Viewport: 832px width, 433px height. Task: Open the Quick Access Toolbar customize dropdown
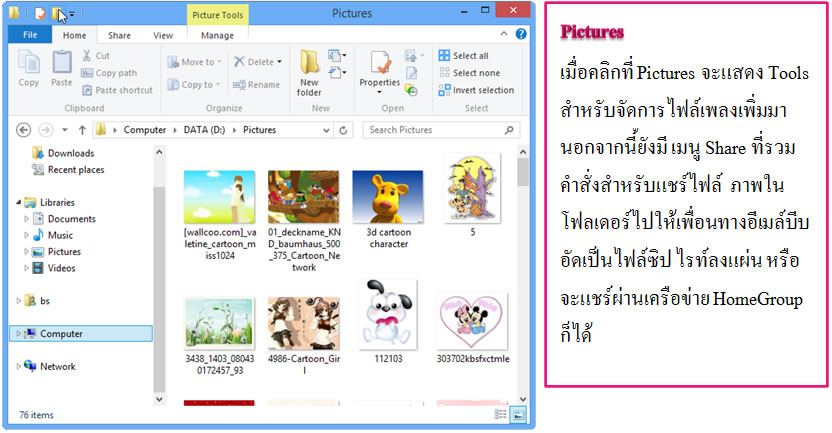tap(72, 13)
